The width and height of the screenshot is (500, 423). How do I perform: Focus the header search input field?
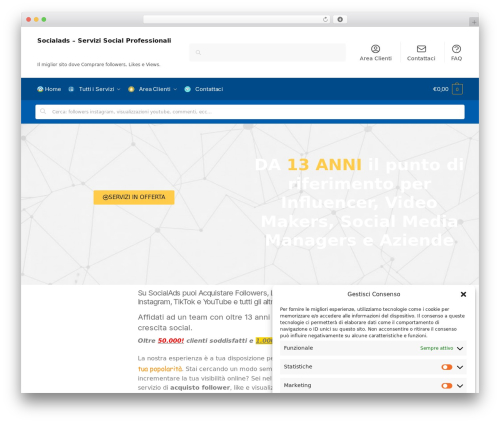(267, 53)
